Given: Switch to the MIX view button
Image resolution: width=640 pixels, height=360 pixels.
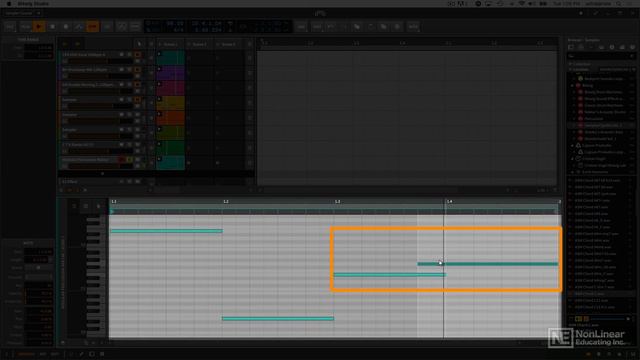Looking at the screenshot, I should coord(43,354).
